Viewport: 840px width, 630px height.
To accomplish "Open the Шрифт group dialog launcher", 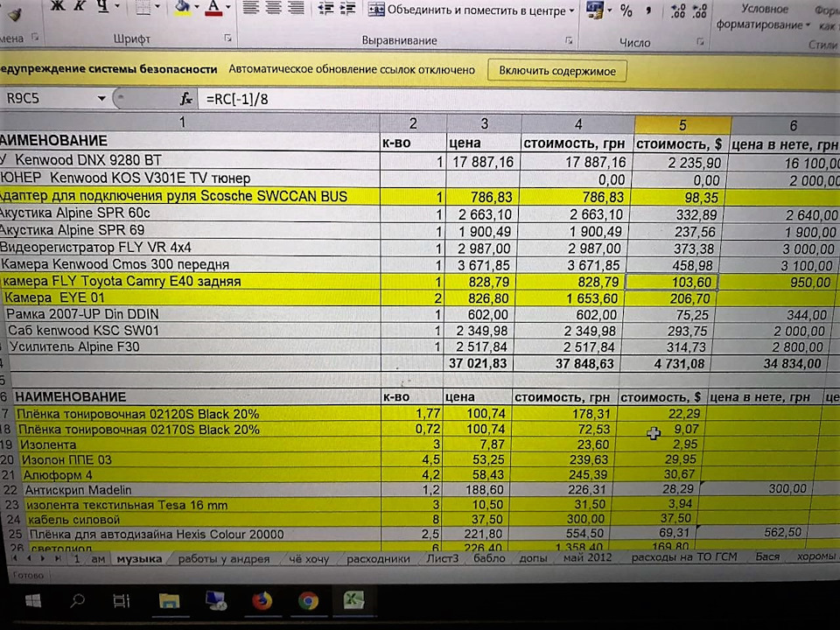I will [227, 38].
